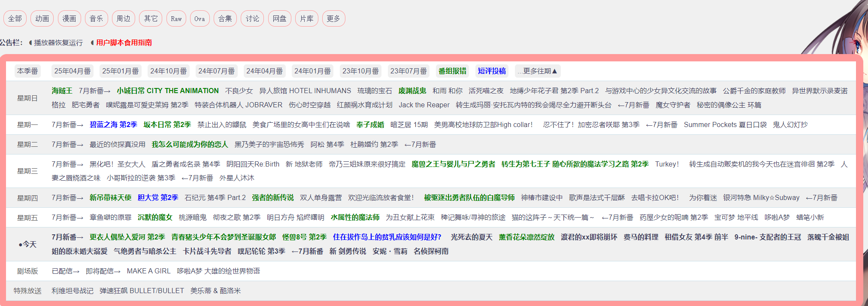
Task: Open 23年07月番 season tab
Action: click(408, 71)
